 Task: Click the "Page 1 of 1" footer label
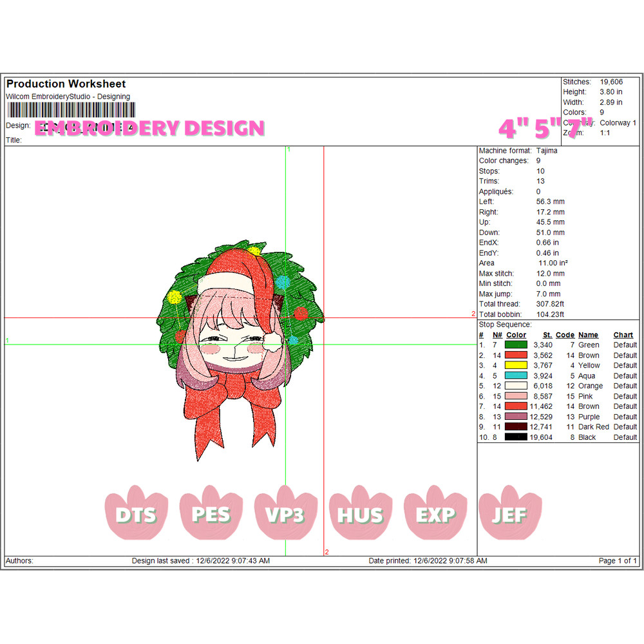[x=618, y=561]
